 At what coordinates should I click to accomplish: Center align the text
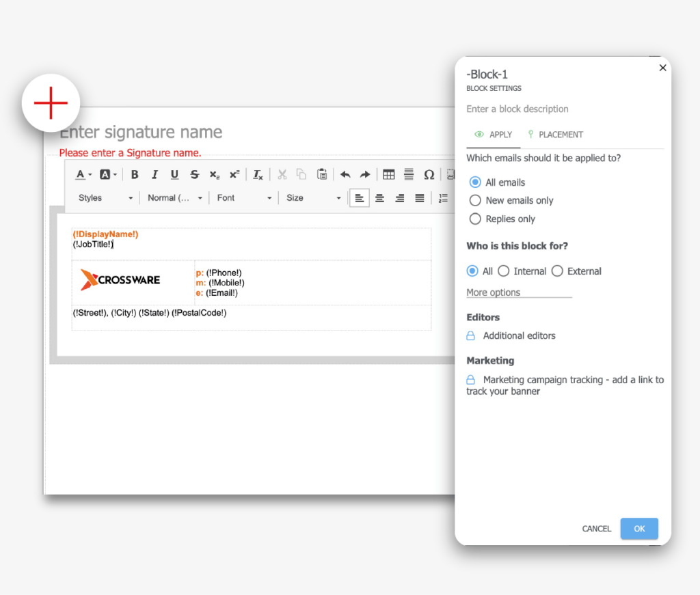tap(379, 198)
